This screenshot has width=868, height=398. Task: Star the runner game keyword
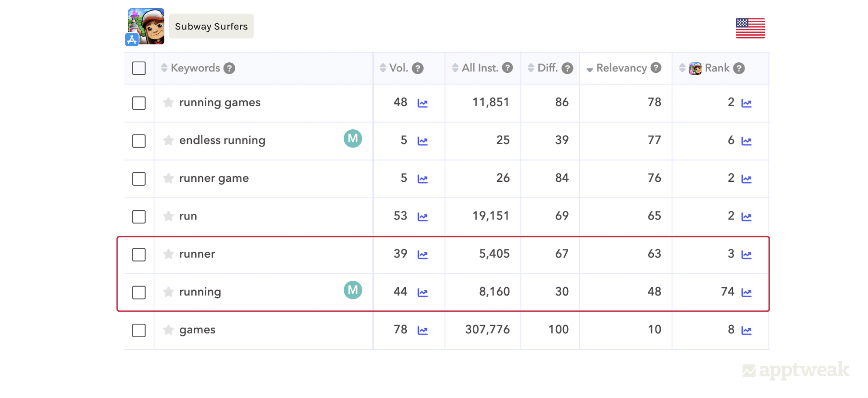(168, 178)
